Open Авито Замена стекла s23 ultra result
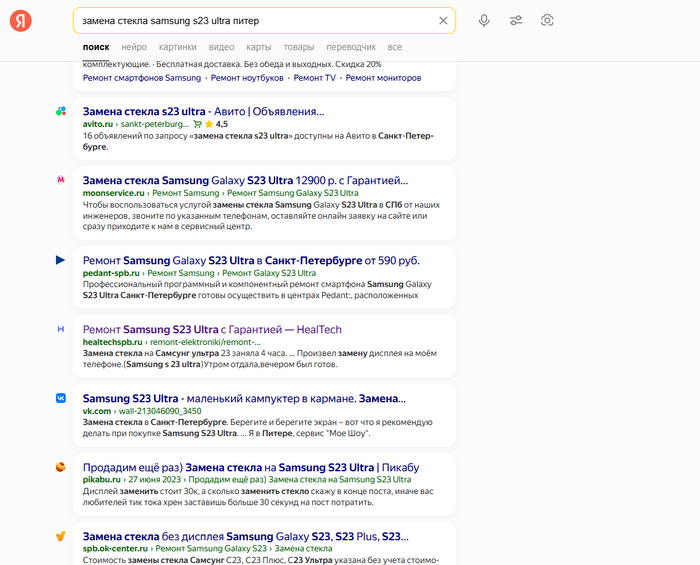700x565 pixels. pos(204,112)
